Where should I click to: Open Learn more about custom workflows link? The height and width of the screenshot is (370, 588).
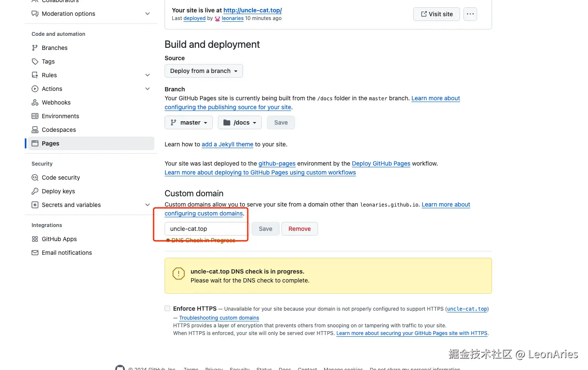(260, 172)
